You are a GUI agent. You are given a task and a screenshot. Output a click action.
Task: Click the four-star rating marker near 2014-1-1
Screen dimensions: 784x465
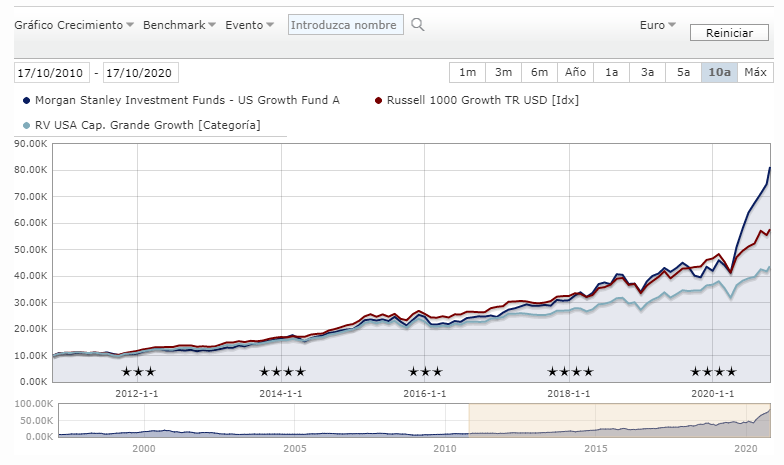282,372
